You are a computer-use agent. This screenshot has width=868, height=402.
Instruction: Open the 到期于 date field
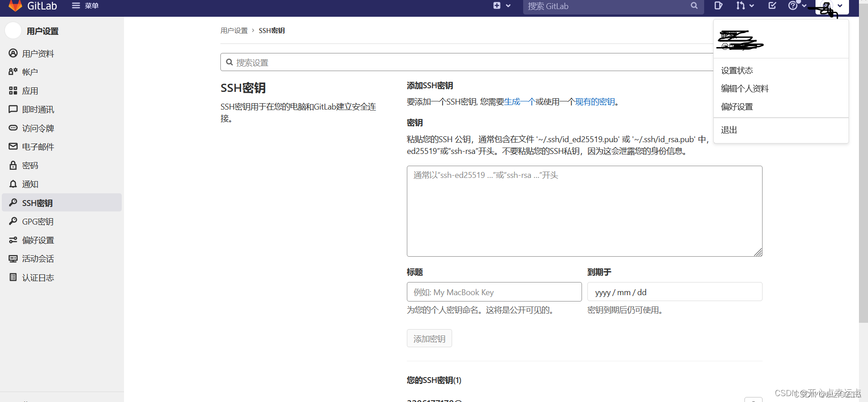click(675, 292)
